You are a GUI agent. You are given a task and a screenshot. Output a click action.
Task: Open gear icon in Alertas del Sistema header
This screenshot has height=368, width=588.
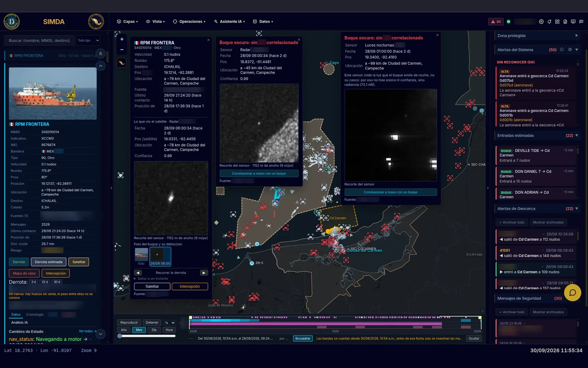(570, 50)
